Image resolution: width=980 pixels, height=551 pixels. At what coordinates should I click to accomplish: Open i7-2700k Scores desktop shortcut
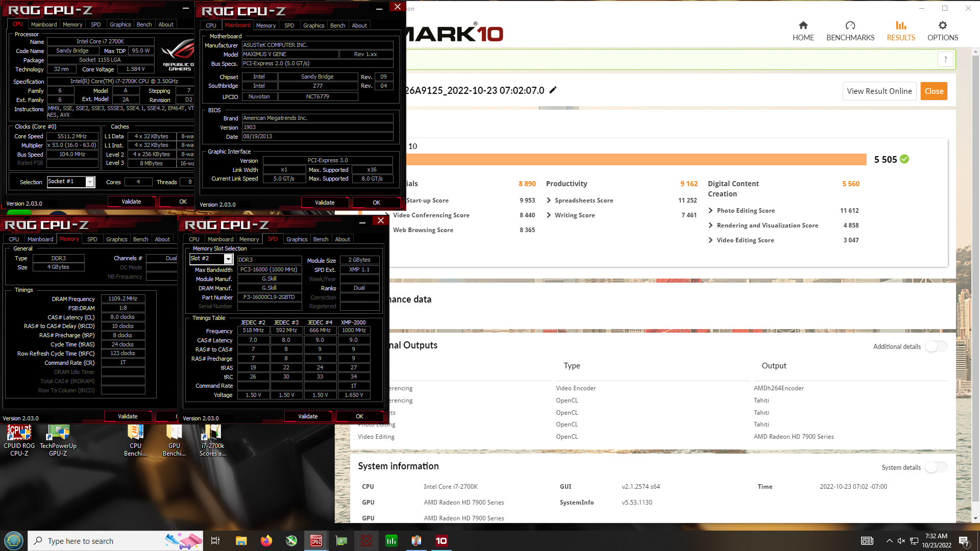[212, 440]
